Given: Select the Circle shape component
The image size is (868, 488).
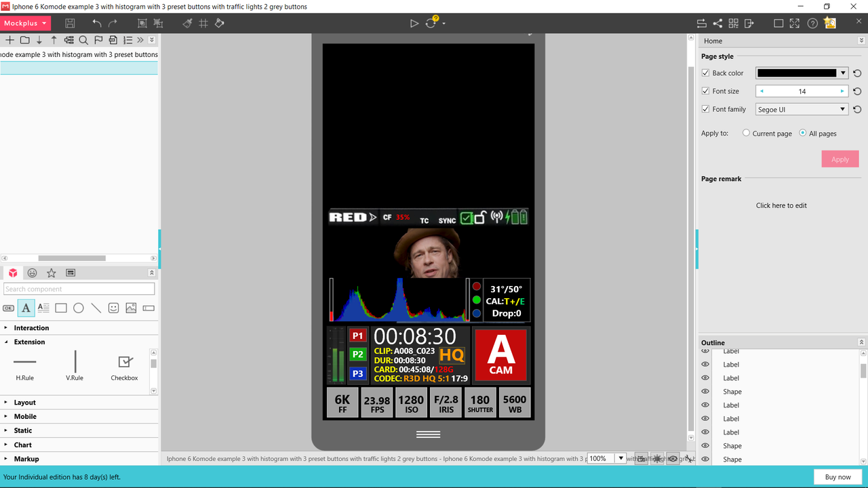Looking at the screenshot, I should (x=79, y=308).
